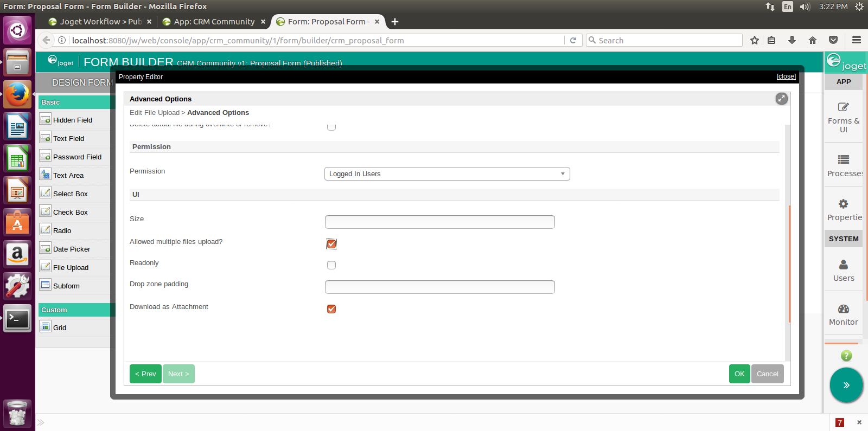Collapse the side panel with the round arrow button
Image resolution: width=868 pixels, height=431 pixels.
(x=846, y=385)
